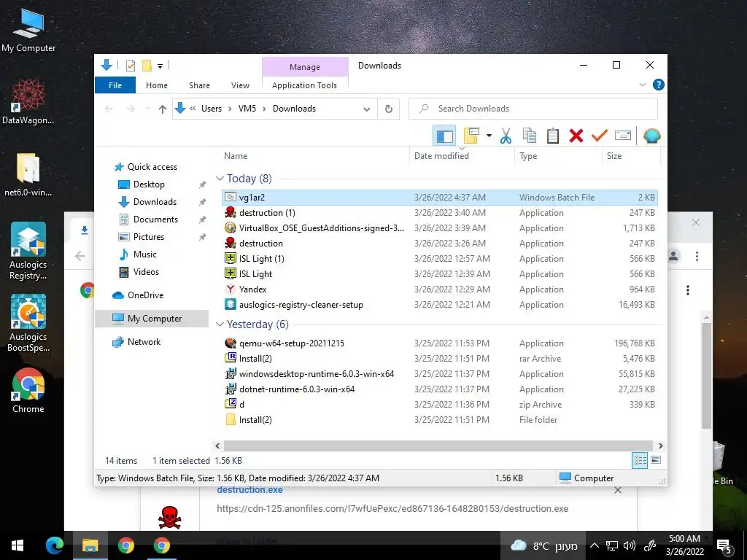The image size is (747, 560).
Task: Open the Windows Start menu
Action: click(18, 545)
